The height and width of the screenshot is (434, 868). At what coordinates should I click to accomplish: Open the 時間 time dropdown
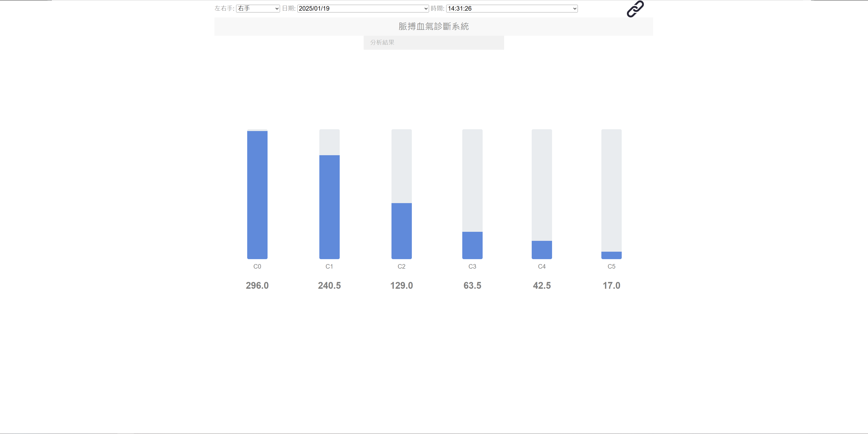click(512, 8)
